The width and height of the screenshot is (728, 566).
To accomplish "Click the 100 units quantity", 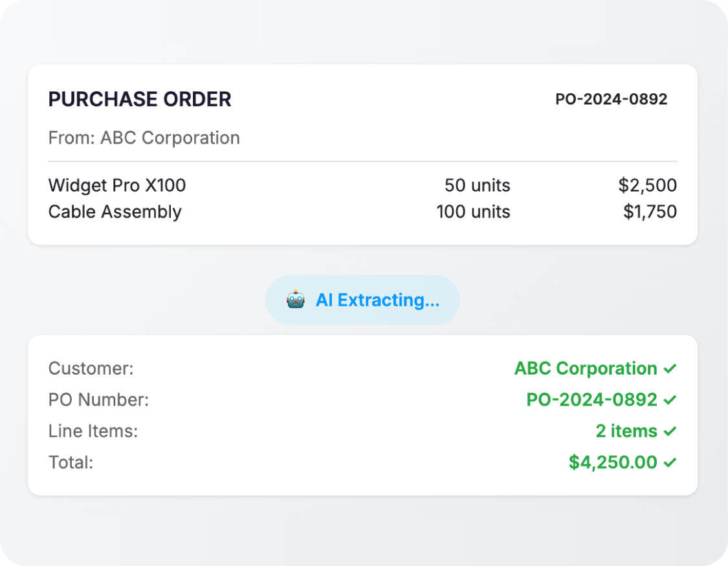I will click(x=473, y=212).
